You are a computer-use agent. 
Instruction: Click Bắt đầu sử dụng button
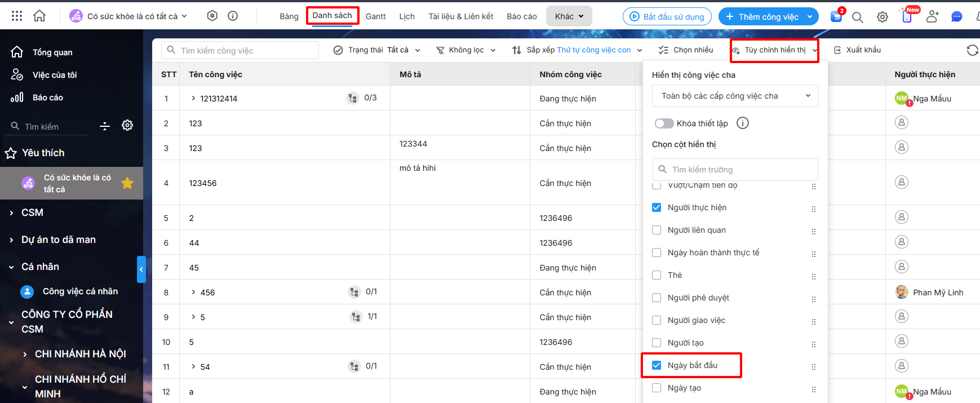click(667, 17)
